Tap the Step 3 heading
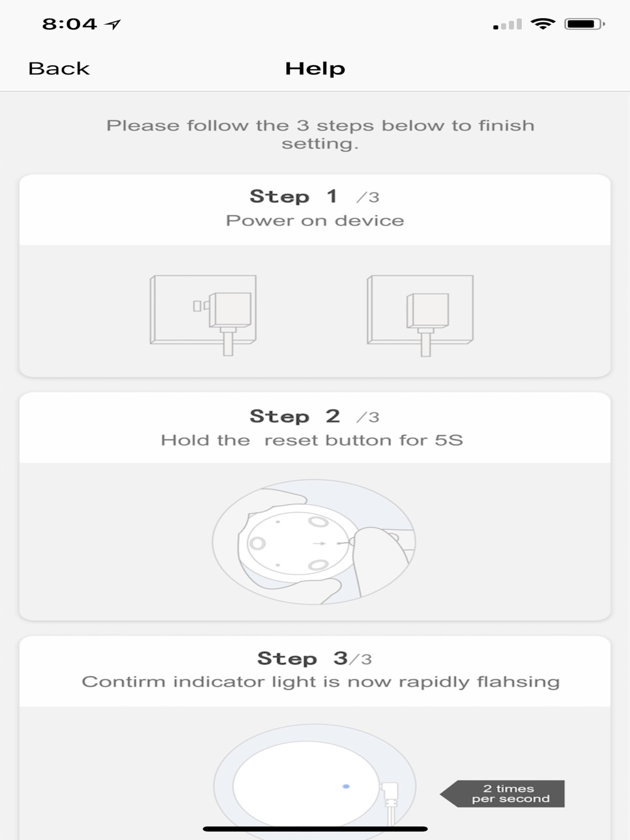Image resolution: width=630 pixels, height=840 pixels. (x=315, y=658)
